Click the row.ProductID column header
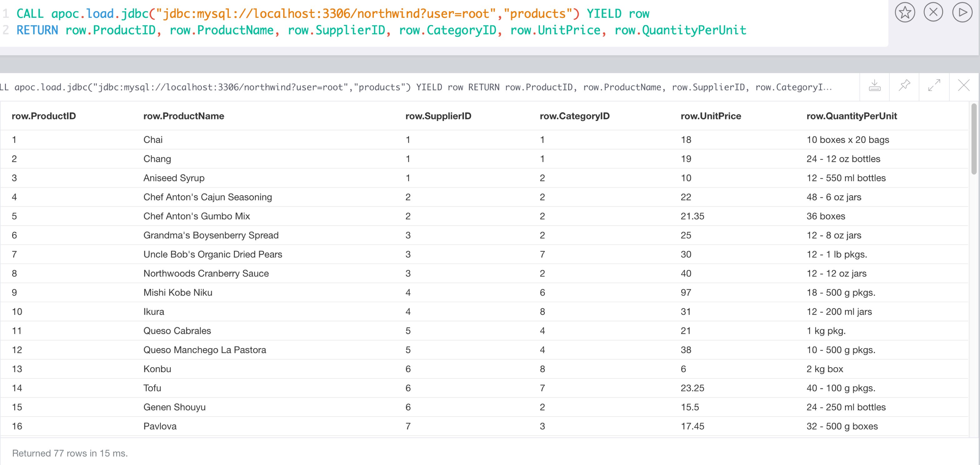The width and height of the screenshot is (980, 465). [44, 116]
